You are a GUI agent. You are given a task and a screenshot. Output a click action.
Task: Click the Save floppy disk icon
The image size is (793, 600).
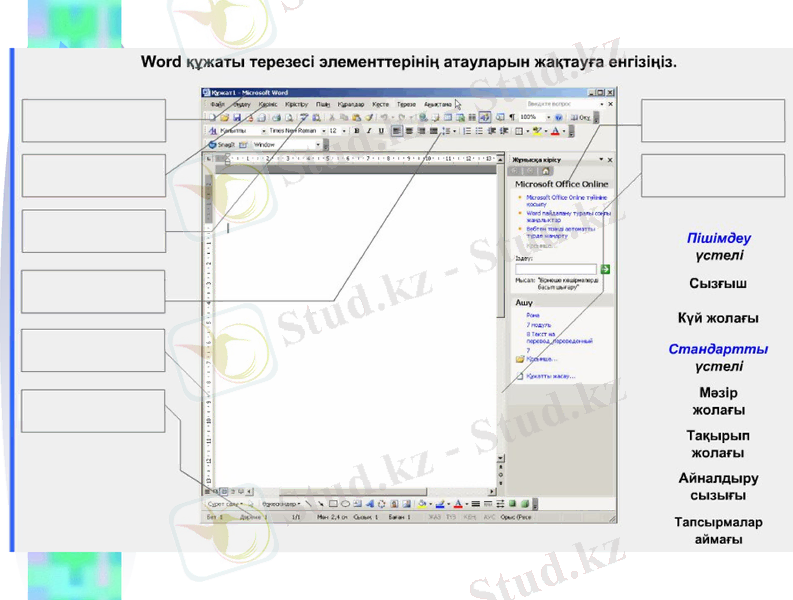[x=237, y=117]
